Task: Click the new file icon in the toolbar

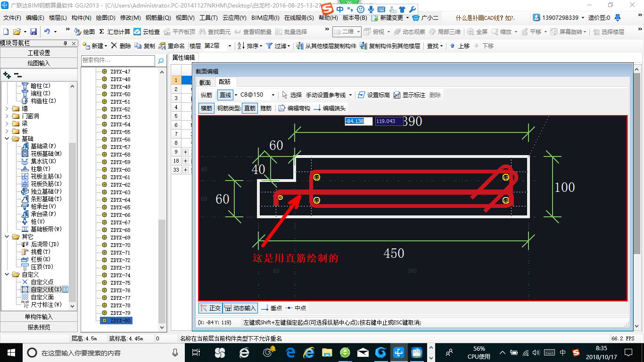Action: click(x=6, y=32)
